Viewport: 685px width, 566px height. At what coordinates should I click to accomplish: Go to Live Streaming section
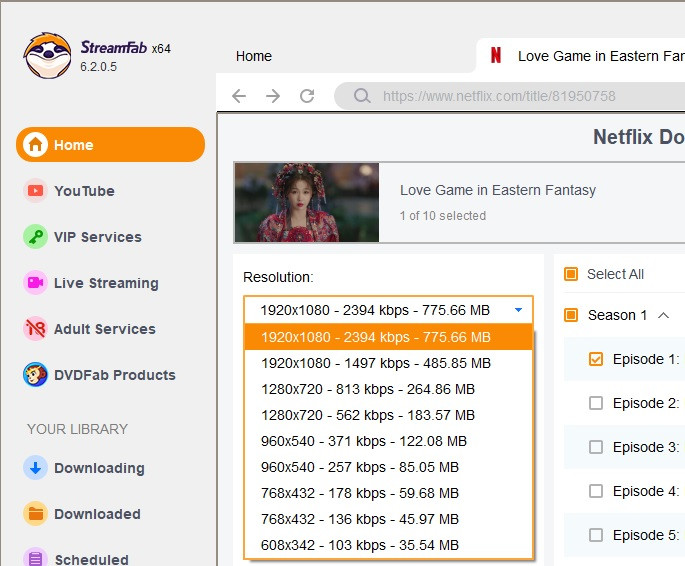pyautogui.click(x=105, y=283)
